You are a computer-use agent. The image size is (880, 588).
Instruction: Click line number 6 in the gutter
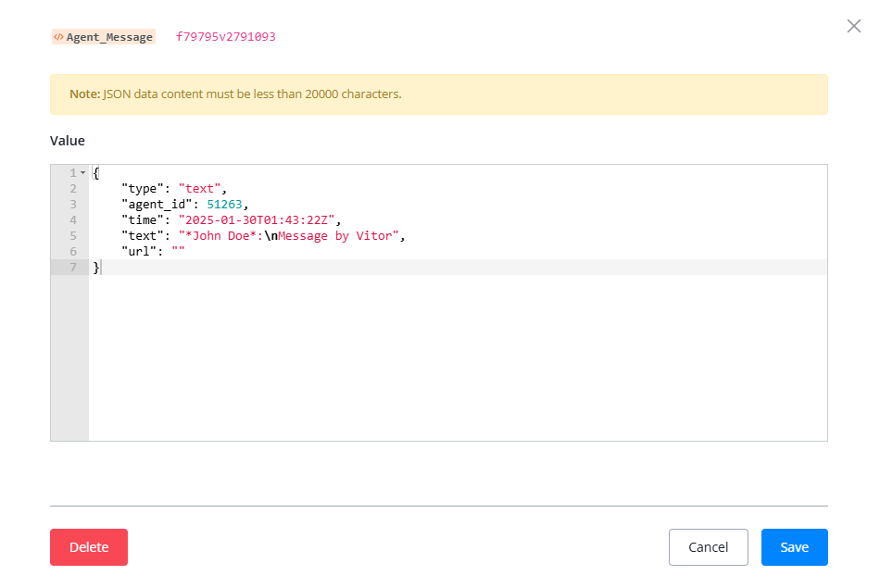(x=73, y=252)
